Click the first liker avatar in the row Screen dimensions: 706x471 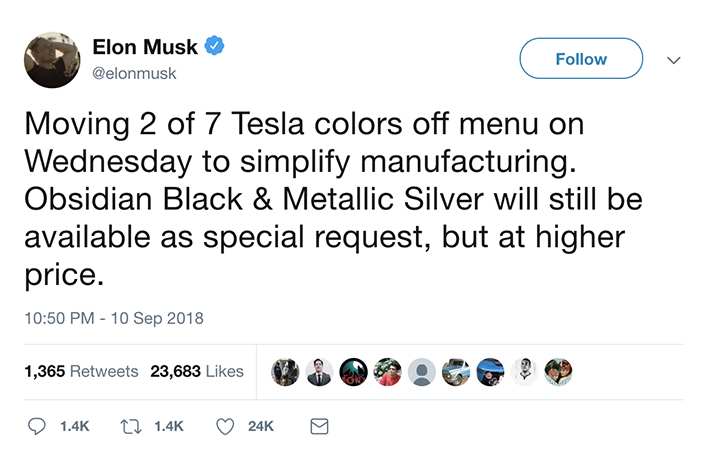pyautogui.click(x=285, y=372)
